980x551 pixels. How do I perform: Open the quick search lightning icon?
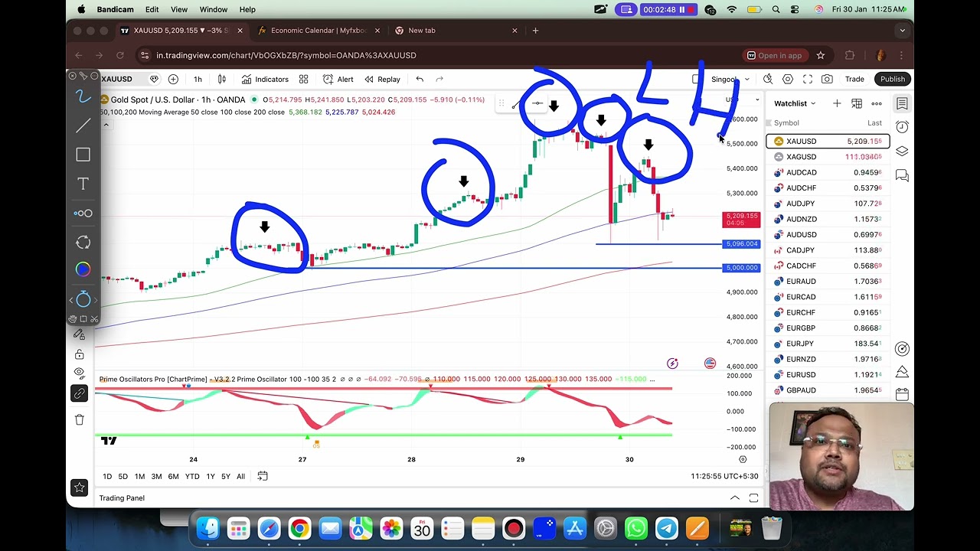[768, 79]
